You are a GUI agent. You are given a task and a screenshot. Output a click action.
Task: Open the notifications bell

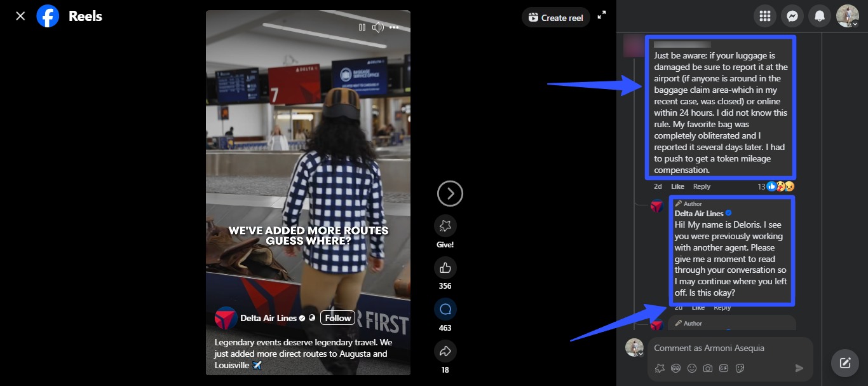[x=820, y=17]
